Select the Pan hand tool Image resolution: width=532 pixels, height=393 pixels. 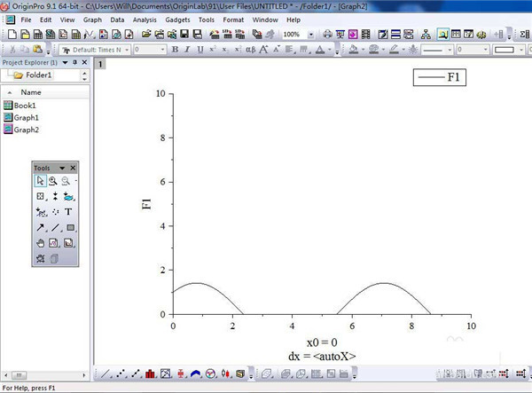pos(40,243)
